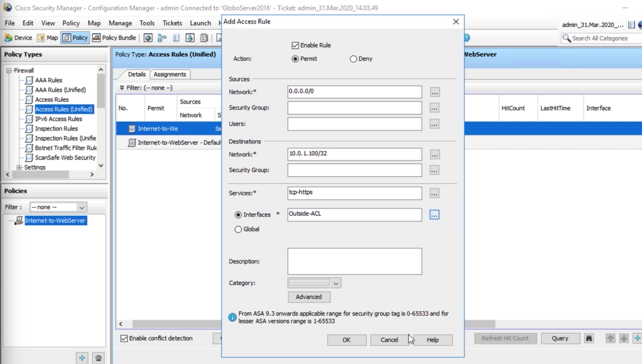Click the binoculars find icon
Viewport: 642px width, 364px height.
pyautogui.click(x=589, y=338)
